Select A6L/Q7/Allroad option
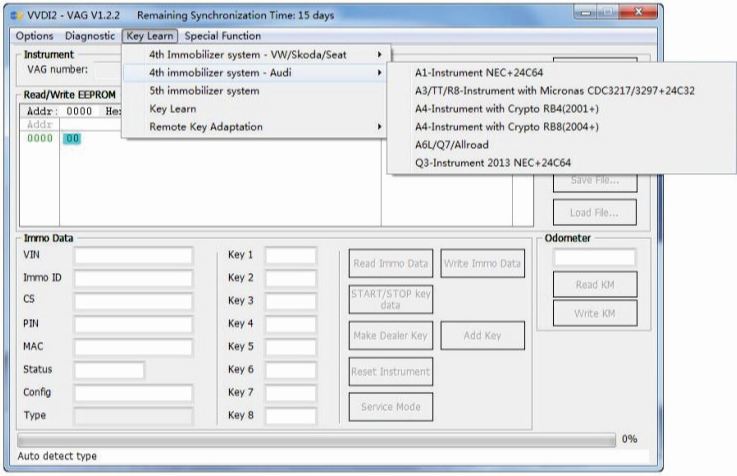This screenshot has height=476, width=737. 562,145
